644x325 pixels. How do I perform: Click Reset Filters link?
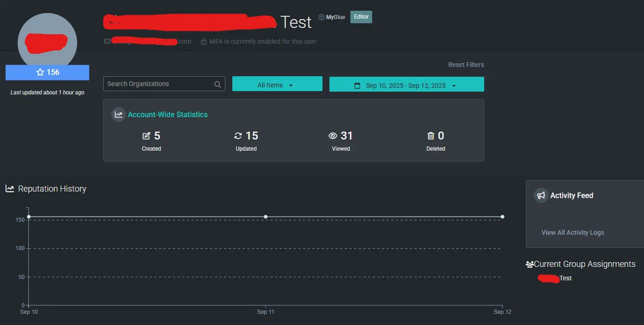point(466,65)
